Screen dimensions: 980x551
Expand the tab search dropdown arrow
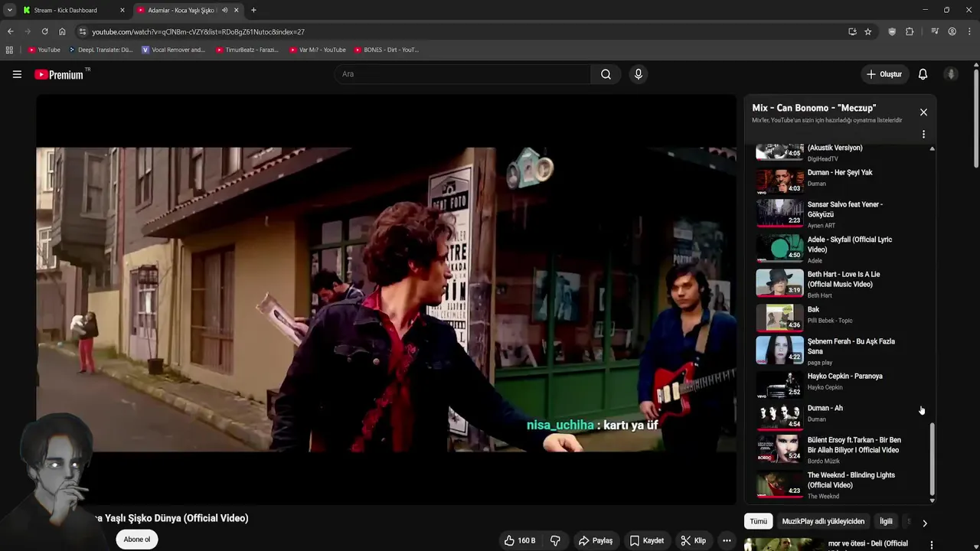9,10
